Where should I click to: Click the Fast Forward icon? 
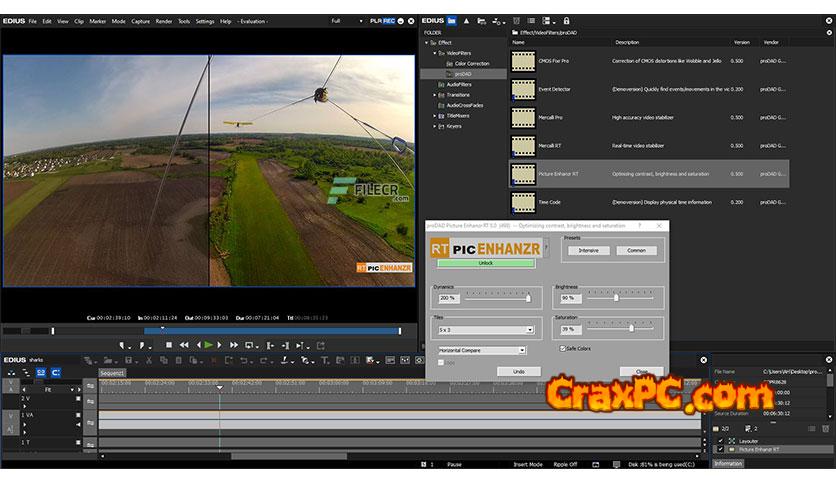[233, 345]
